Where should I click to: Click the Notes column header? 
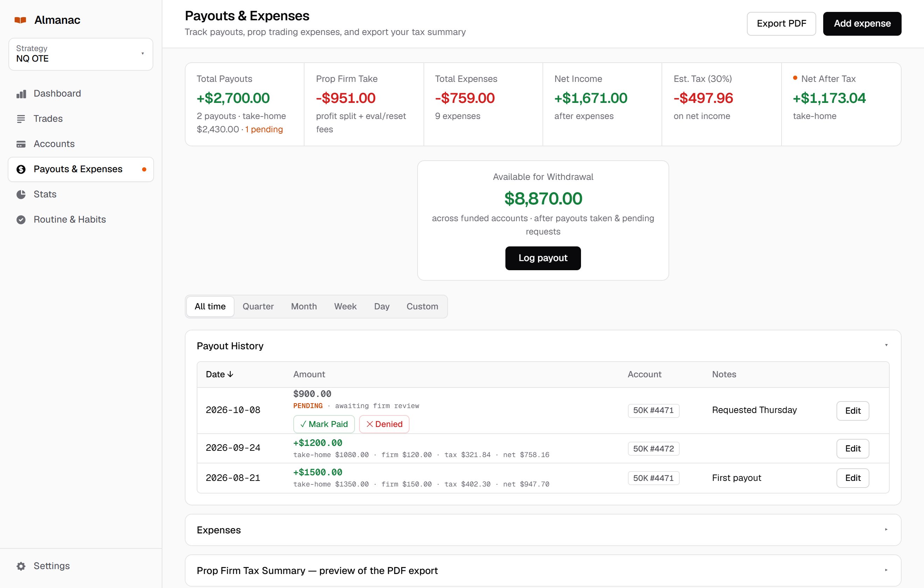pyautogui.click(x=724, y=374)
